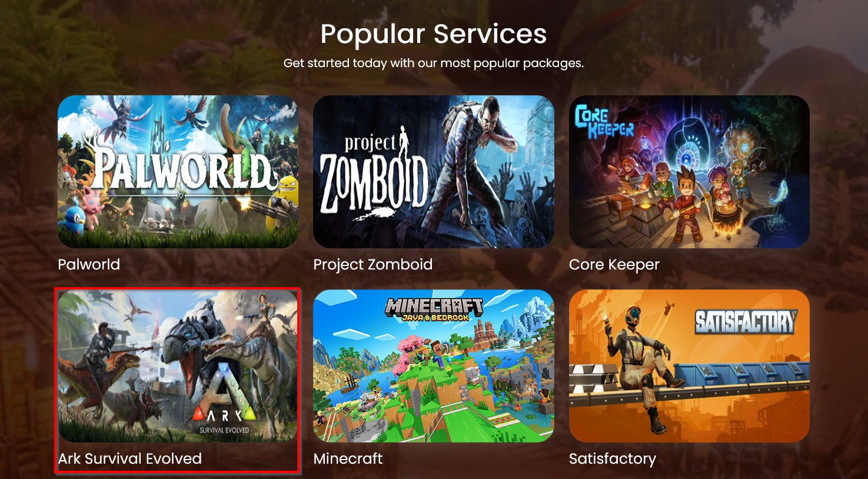Open the Minecraft cover image

pos(434,366)
